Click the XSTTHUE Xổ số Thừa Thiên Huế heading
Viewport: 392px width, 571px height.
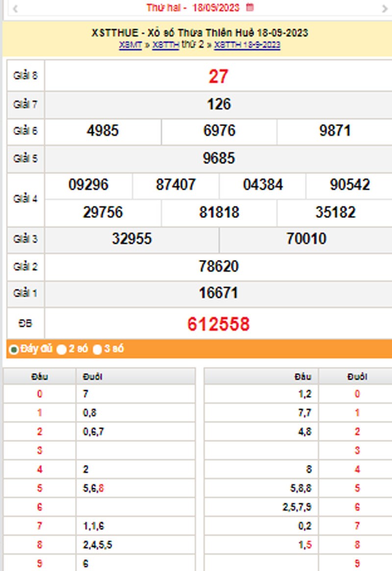tap(199, 33)
